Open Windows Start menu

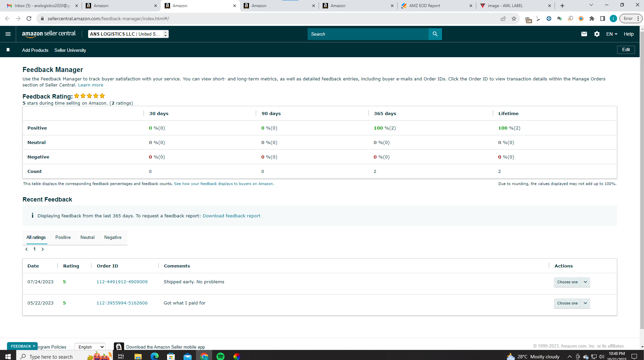pyautogui.click(x=8, y=356)
